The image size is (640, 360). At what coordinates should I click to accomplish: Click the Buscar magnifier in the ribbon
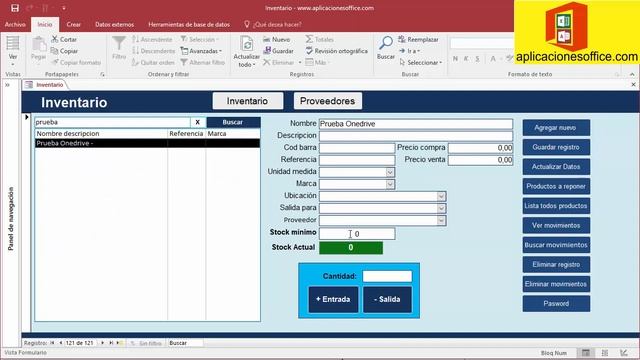coord(386,43)
